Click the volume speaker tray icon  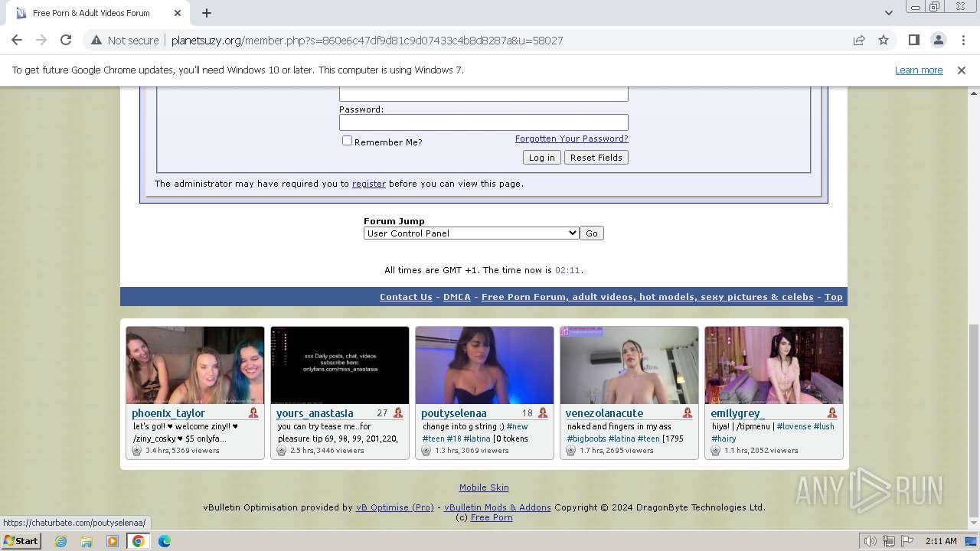click(x=871, y=541)
